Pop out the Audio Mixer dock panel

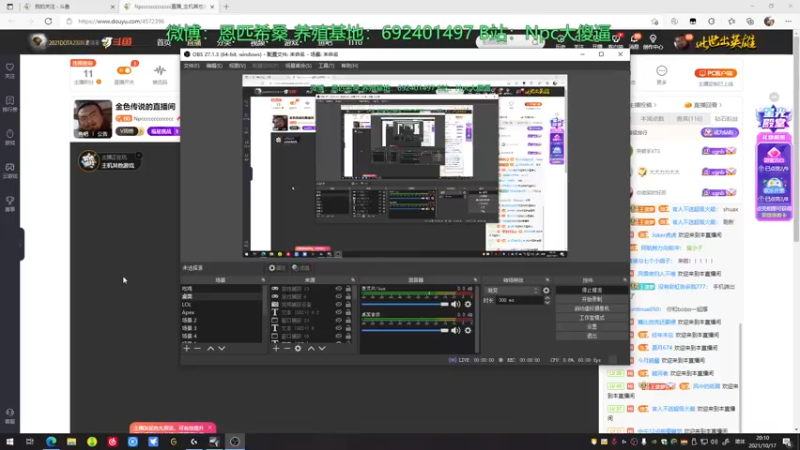coord(475,280)
